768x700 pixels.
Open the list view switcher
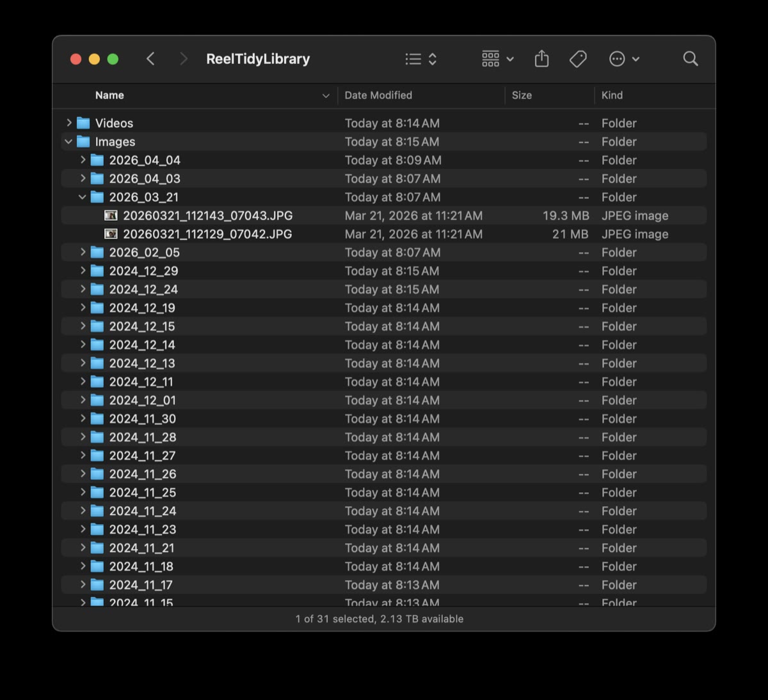click(x=421, y=59)
